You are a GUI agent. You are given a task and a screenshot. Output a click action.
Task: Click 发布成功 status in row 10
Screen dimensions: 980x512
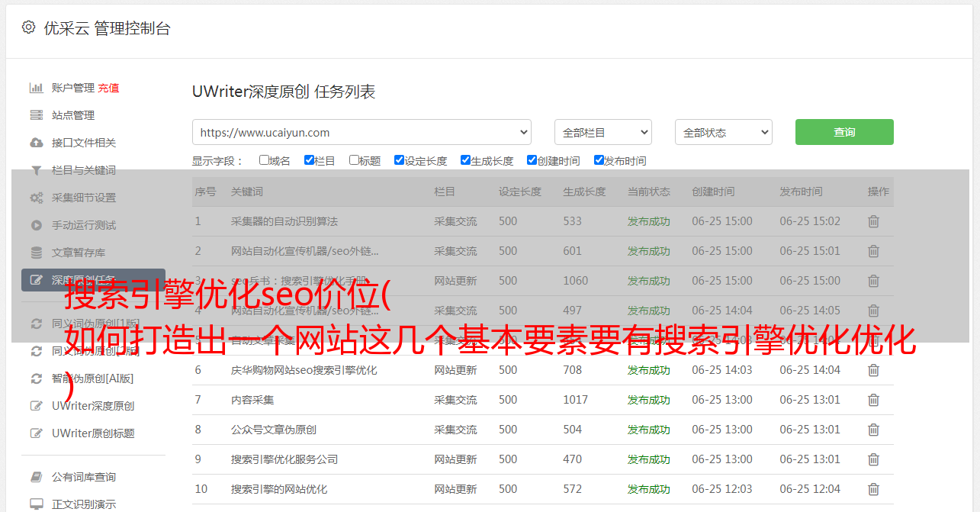(x=649, y=489)
